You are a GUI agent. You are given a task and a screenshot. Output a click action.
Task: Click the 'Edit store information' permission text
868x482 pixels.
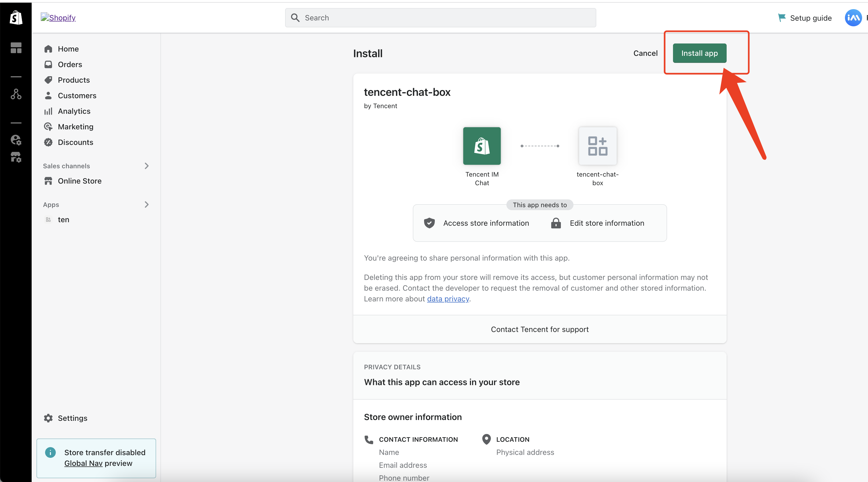click(x=607, y=223)
